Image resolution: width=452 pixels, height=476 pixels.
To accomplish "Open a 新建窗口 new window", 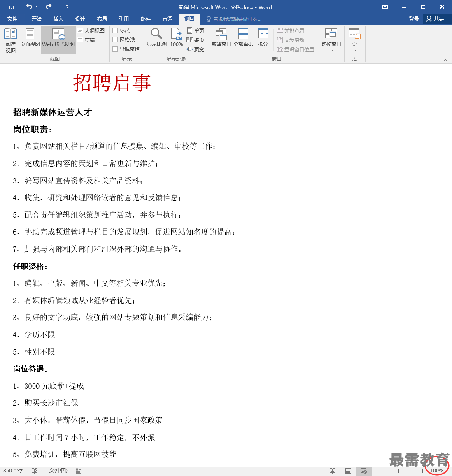I will (x=221, y=37).
